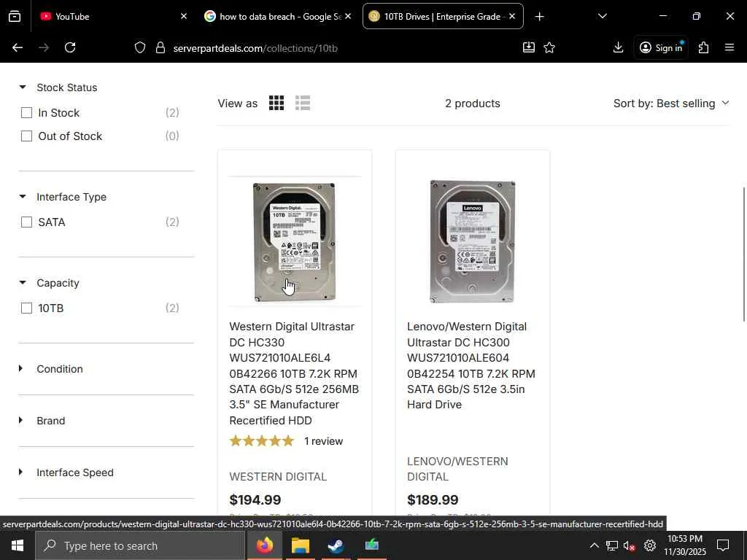The height and width of the screenshot is (560, 747).
Task: Close the 10TB Drives tab
Action: pos(512,16)
